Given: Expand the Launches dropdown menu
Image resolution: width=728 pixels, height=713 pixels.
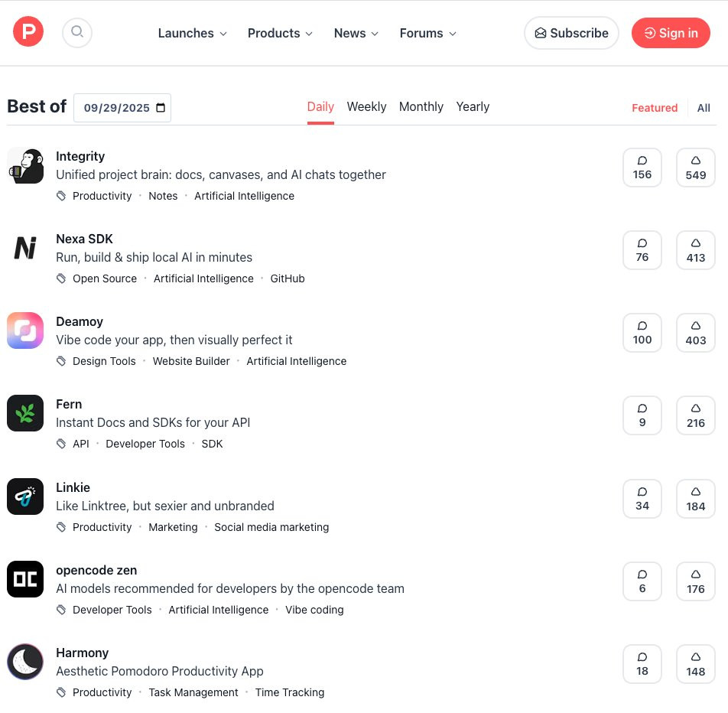Looking at the screenshot, I should pyautogui.click(x=193, y=33).
